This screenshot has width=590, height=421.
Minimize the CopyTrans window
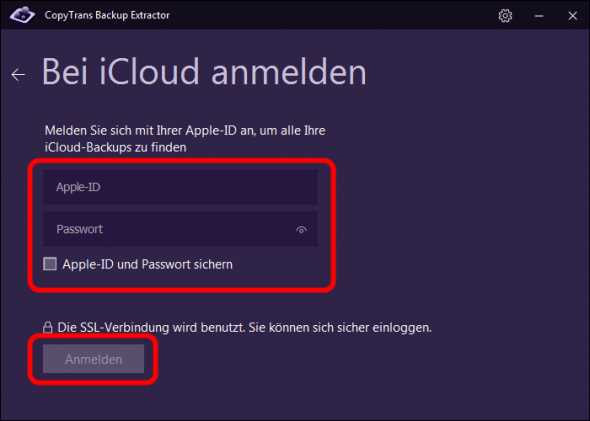539,16
